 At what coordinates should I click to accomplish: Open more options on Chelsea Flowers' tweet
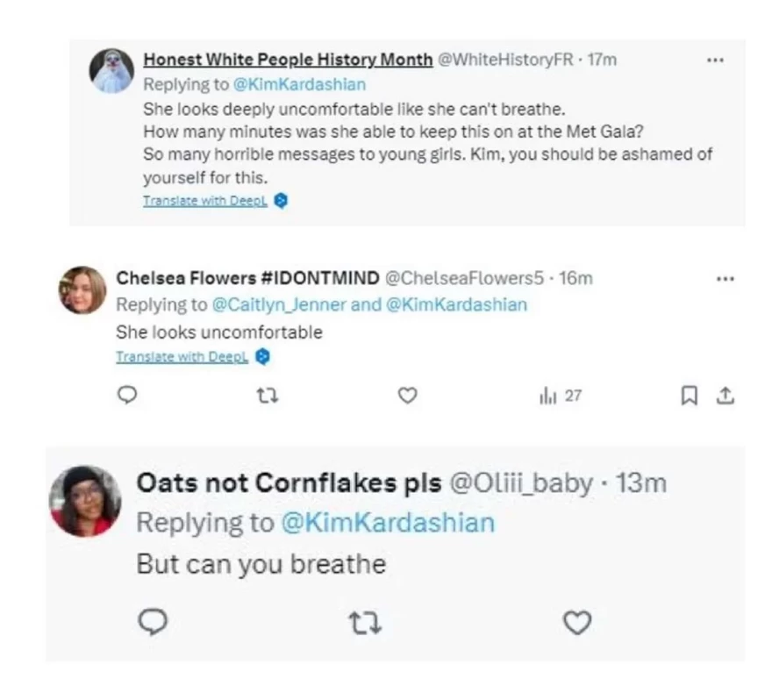[x=726, y=278]
